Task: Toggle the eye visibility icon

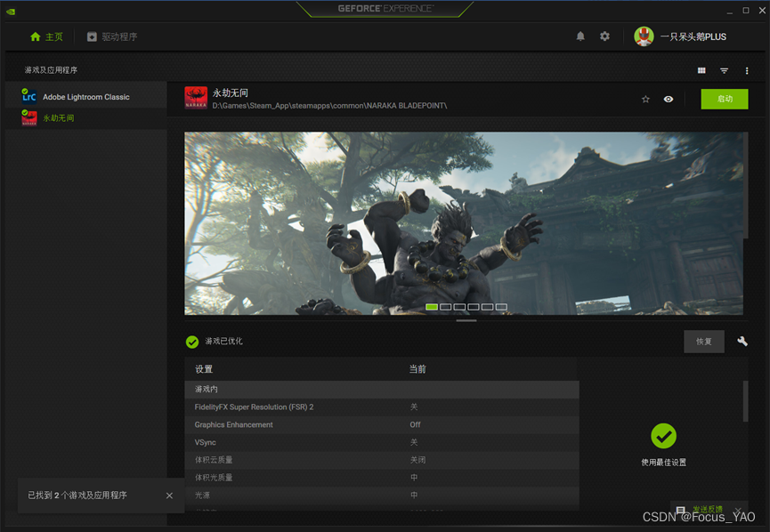Action: 668,99
